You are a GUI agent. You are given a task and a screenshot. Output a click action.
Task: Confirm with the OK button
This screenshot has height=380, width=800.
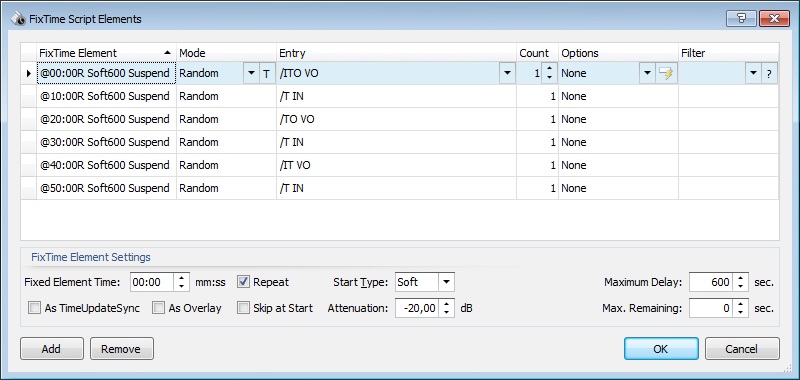pyautogui.click(x=661, y=349)
